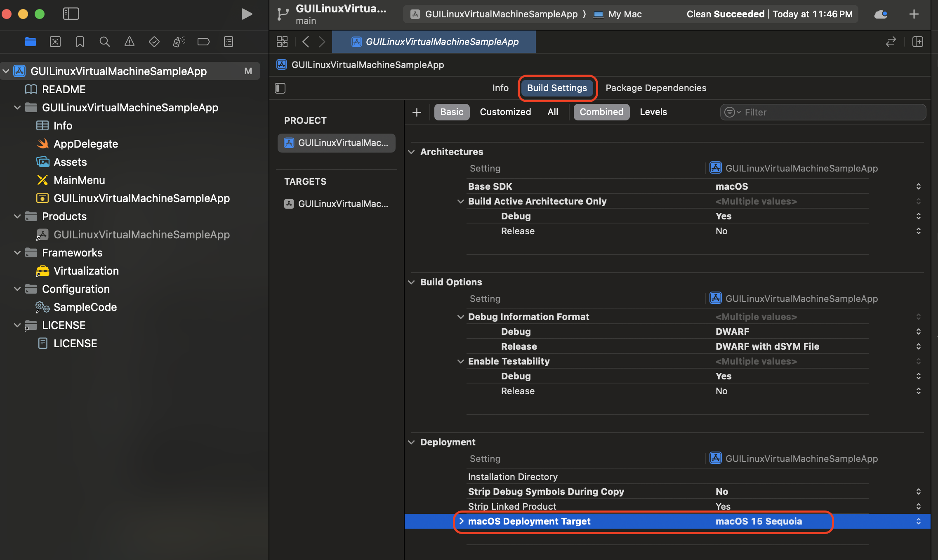The image size is (938, 560).
Task: Click the plus Library button in toolbar
Action: (x=914, y=14)
